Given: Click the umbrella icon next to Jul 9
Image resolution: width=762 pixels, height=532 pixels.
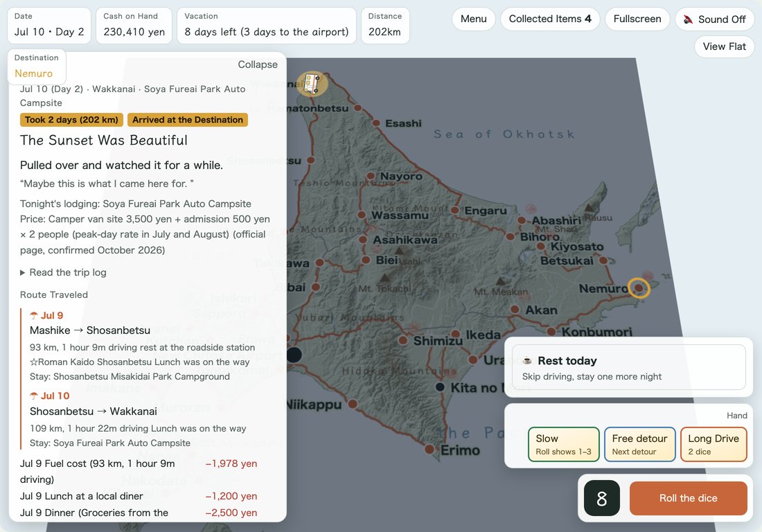Looking at the screenshot, I should click(x=34, y=315).
